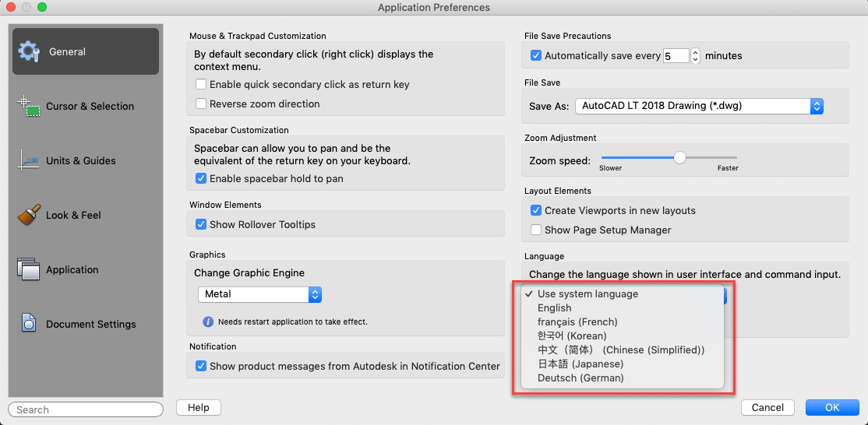Open the Document Settings page icon
The height and width of the screenshot is (425, 868).
click(x=29, y=324)
